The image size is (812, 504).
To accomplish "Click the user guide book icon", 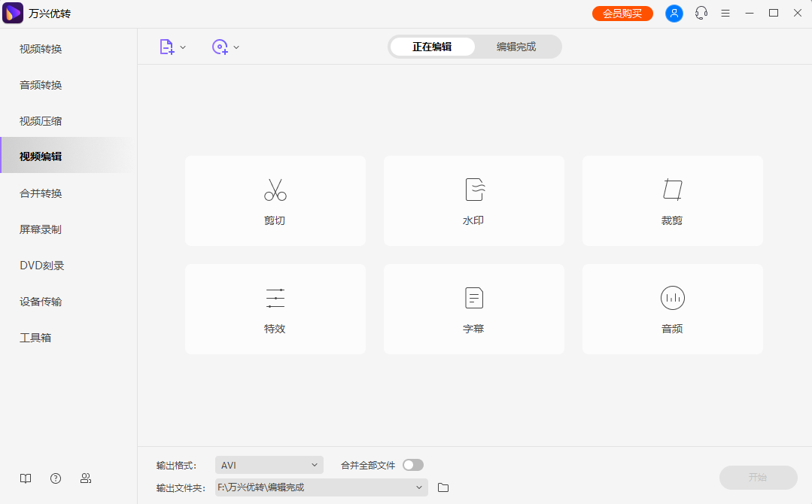I will [25, 478].
